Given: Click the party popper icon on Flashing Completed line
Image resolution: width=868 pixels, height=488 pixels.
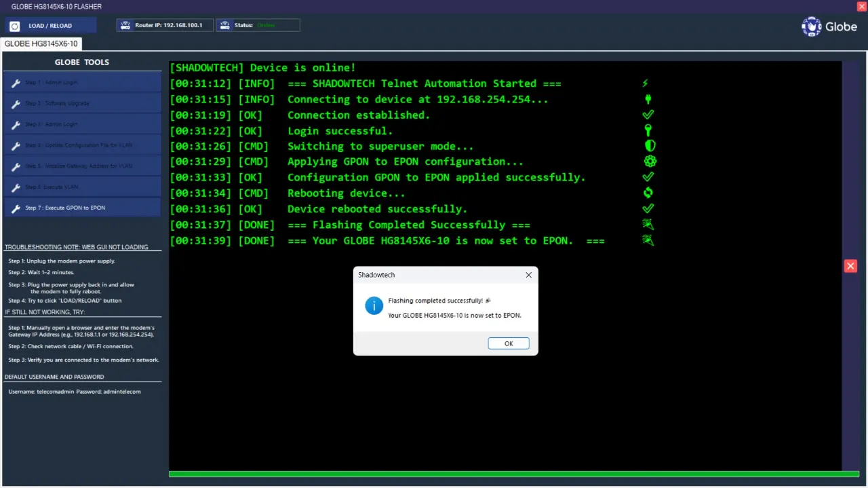Looking at the screenshot, I should [x=648, y=225].
